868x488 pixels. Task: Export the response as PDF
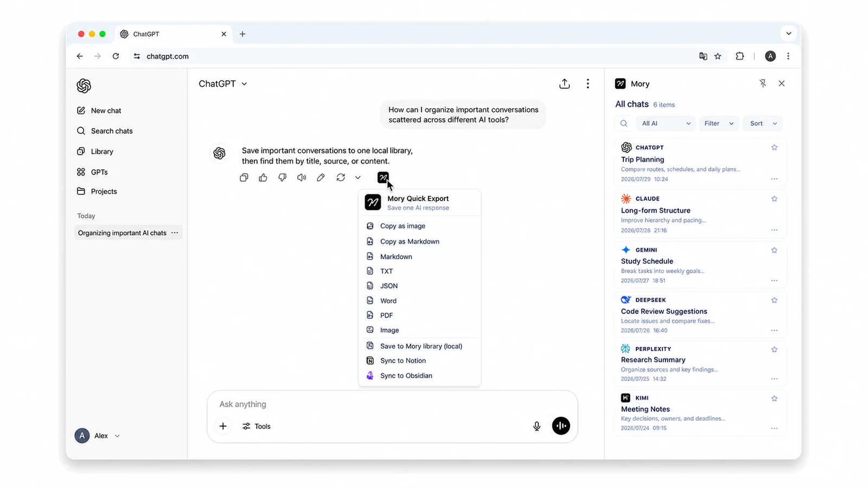click(x=419, y=315)
